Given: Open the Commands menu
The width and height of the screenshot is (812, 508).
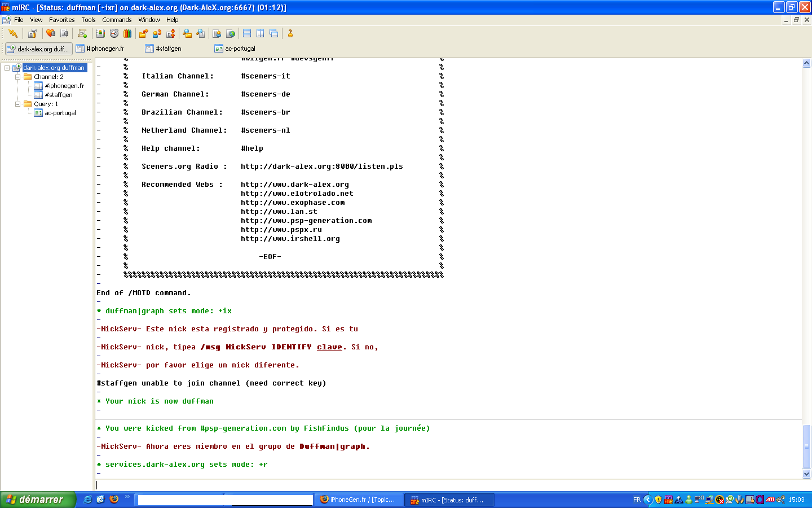Looking at the screenshot, I should (117, 20).
